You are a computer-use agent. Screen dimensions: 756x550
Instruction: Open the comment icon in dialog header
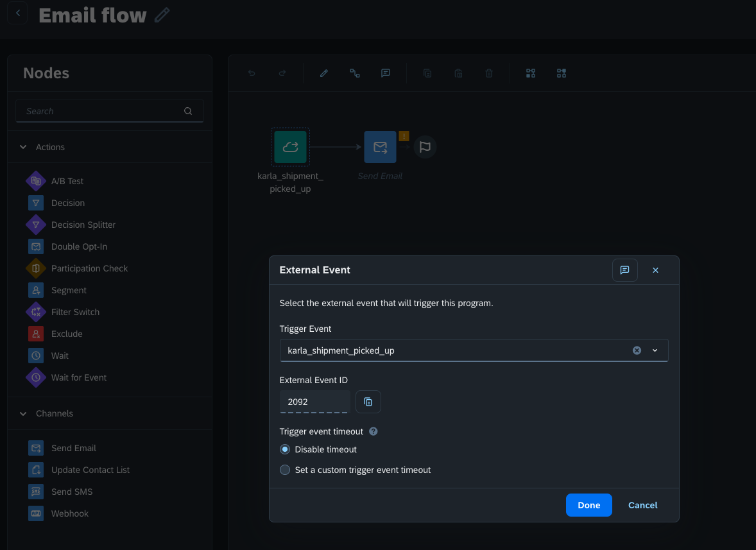click(x=624, y=270)
